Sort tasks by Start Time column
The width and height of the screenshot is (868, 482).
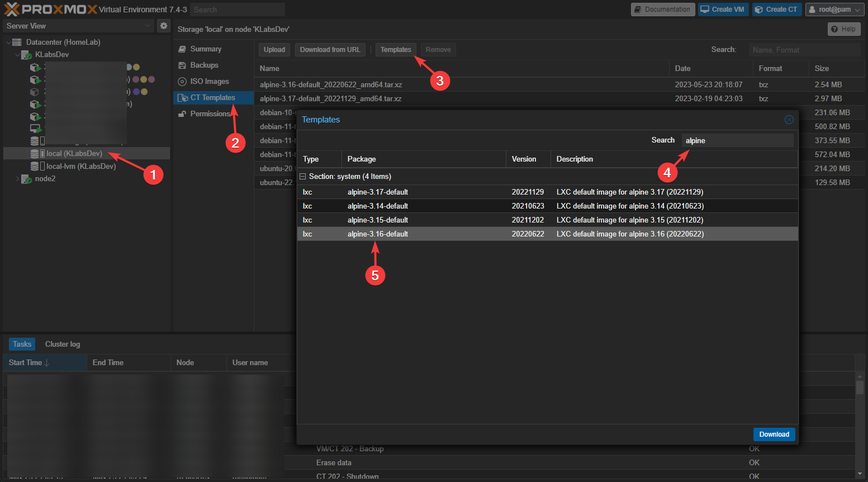[x=45, y=362]
